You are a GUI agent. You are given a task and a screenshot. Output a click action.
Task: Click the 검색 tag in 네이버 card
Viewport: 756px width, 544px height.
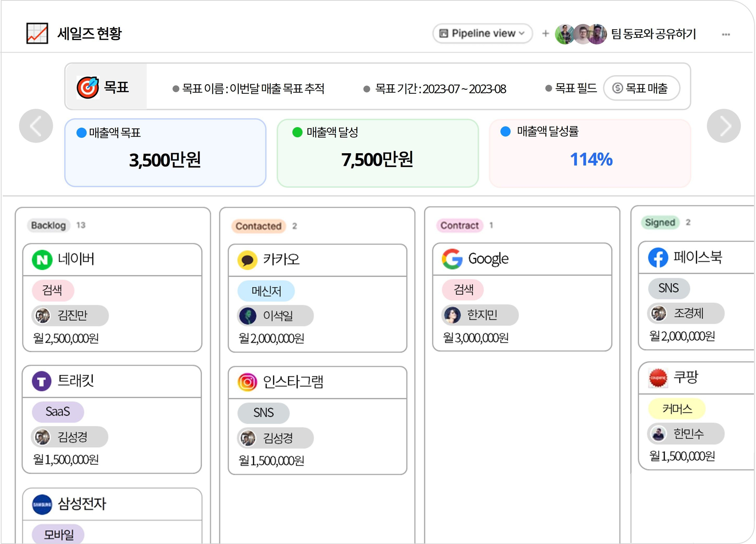[x=52, y=290]
